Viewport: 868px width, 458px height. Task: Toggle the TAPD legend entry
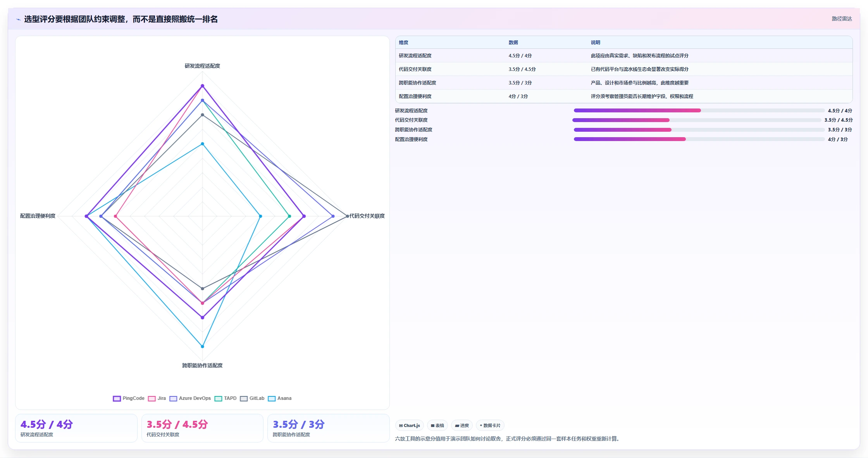(226, 398)
